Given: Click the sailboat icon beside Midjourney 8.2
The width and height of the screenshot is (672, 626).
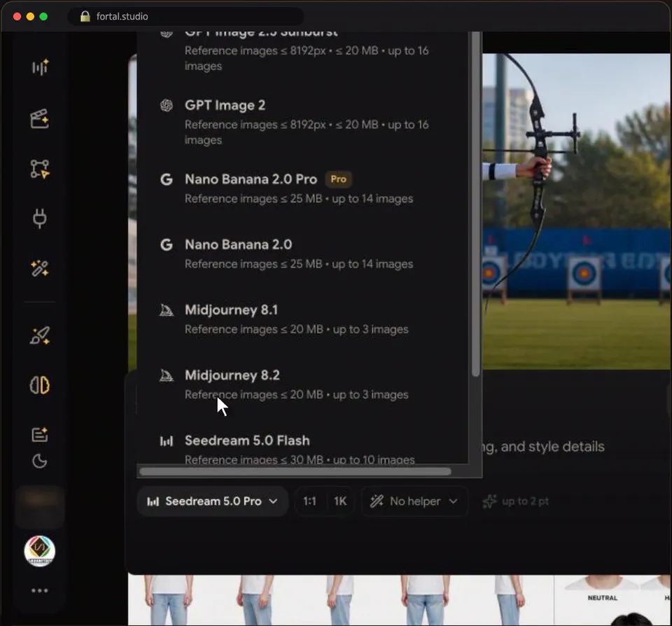Looking at the screenshot, I should pos(167,375).
